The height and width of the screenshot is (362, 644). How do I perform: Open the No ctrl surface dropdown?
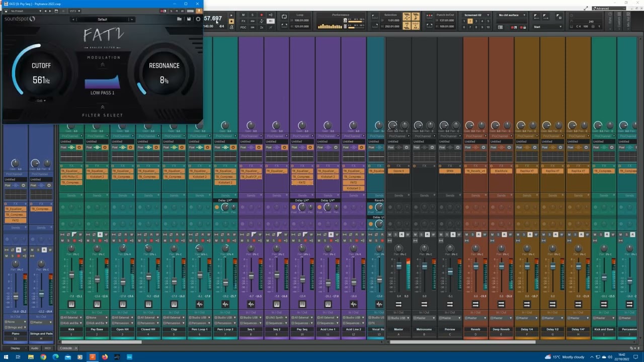click(512, 15)
